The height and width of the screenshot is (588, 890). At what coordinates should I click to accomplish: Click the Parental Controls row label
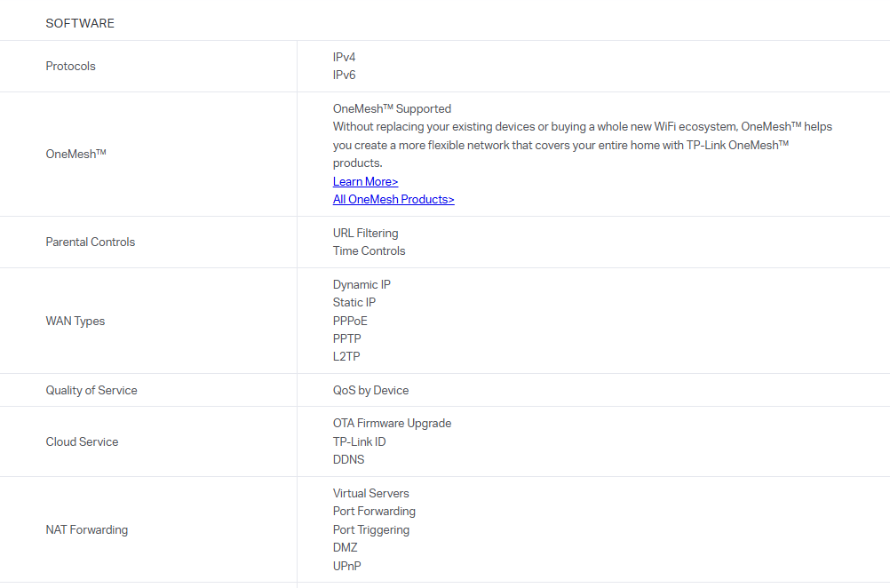90,242
